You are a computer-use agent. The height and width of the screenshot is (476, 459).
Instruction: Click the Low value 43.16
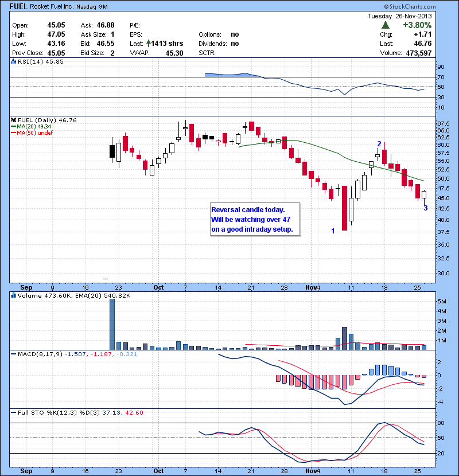click(x=56, y=44)
